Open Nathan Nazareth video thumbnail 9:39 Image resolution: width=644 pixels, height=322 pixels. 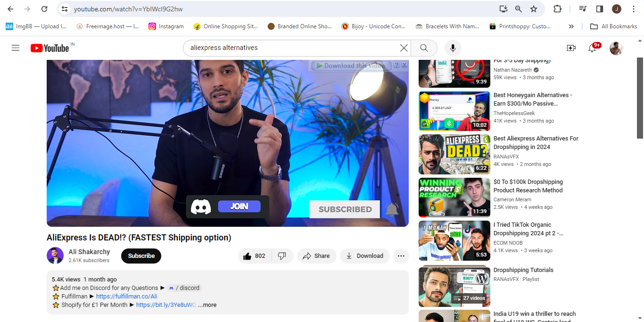454,74
